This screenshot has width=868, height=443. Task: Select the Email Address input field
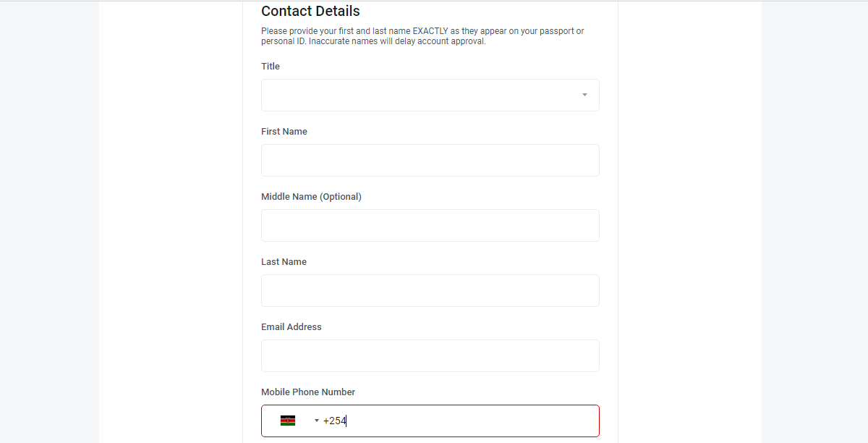tap(430, 355)
